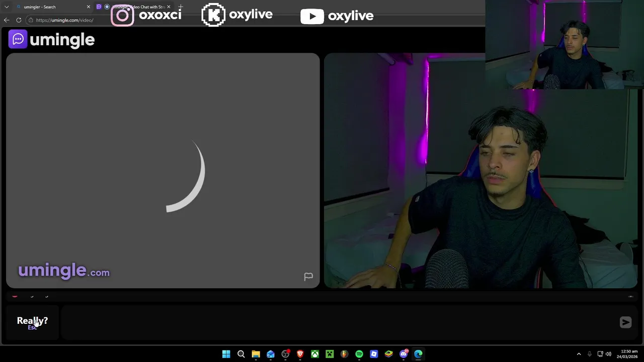The height and width of the screenshot is (362, 644).
Task: View site information lock icon
Action: coord(31,20)
